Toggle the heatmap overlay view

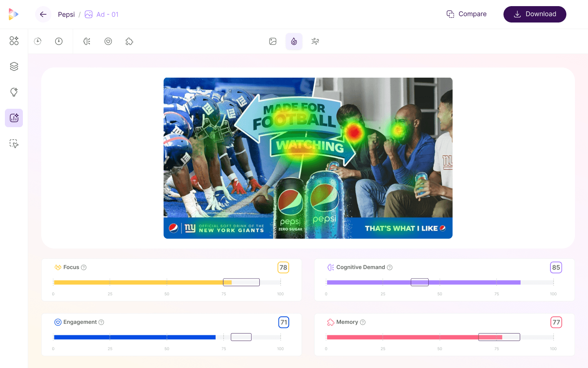pos(294,41)
